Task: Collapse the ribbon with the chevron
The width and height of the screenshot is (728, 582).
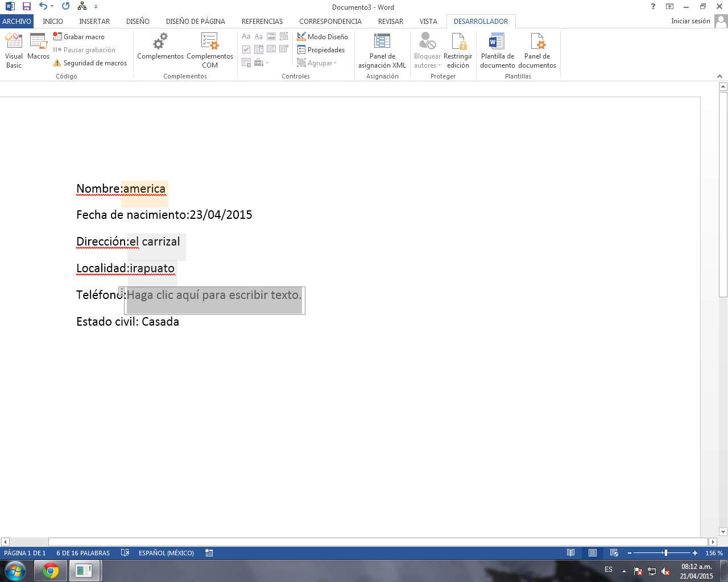Action: (719, 76)
